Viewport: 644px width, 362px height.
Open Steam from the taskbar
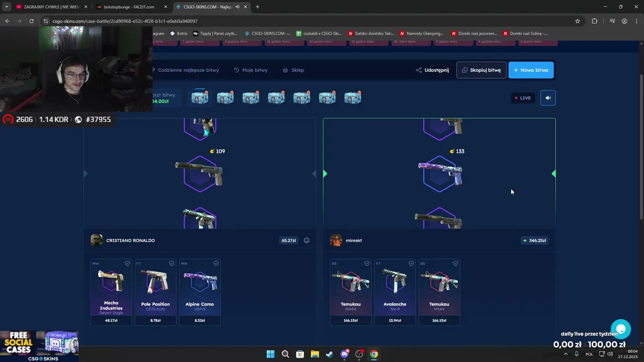[330, 354]
